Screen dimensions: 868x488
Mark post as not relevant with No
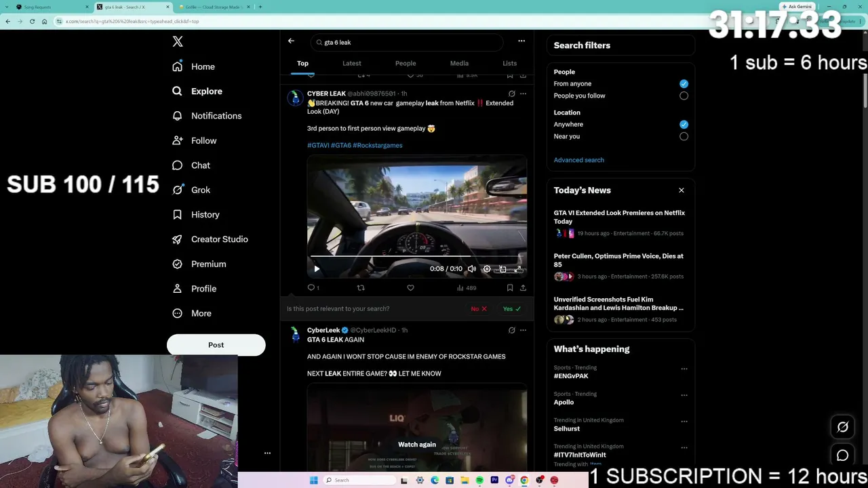pos(479,309)
